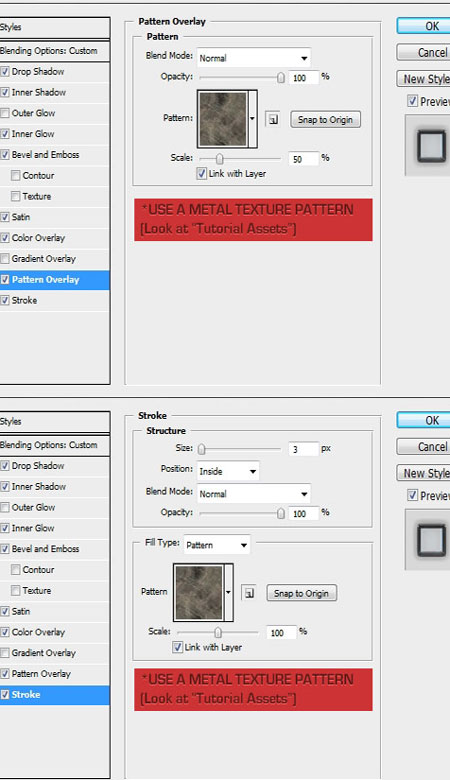The width and height of the screenshot is (450, 780).
Task: Toggle Link with Layer in Stroke panel
Action: 178,647
